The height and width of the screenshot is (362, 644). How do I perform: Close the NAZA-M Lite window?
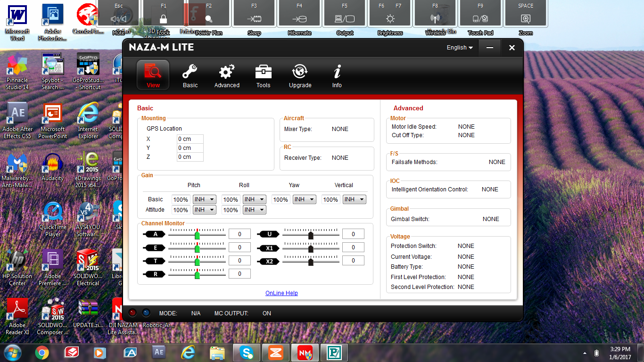512,48
